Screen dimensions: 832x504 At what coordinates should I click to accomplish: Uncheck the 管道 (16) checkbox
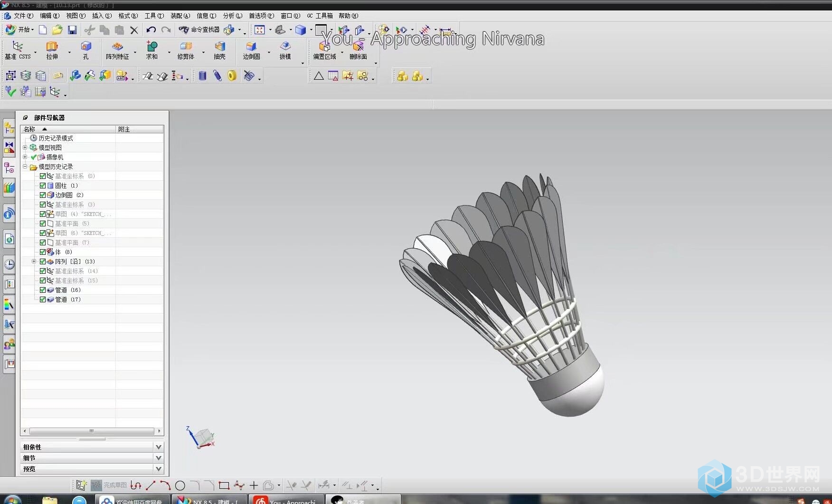(43, 290)
